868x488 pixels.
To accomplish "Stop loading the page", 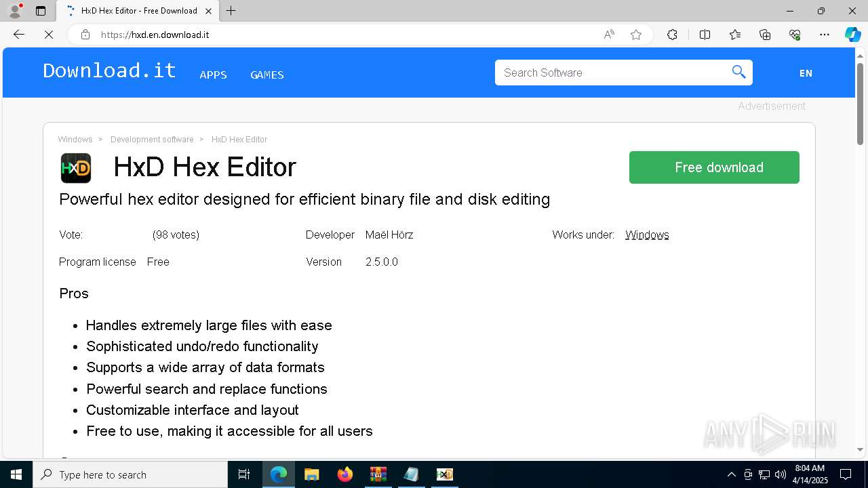I will point(48,35).
